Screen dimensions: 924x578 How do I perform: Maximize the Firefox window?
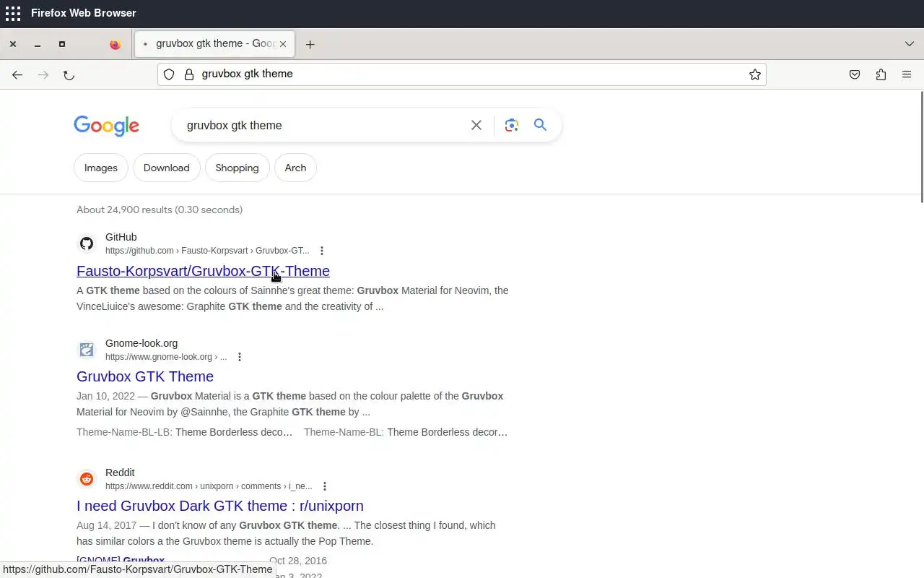(62, 44)
